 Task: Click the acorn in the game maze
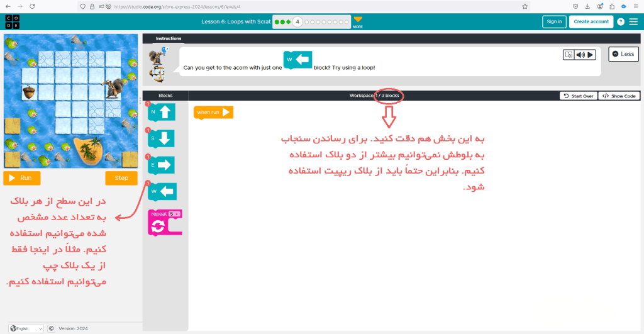click(29, 92)
